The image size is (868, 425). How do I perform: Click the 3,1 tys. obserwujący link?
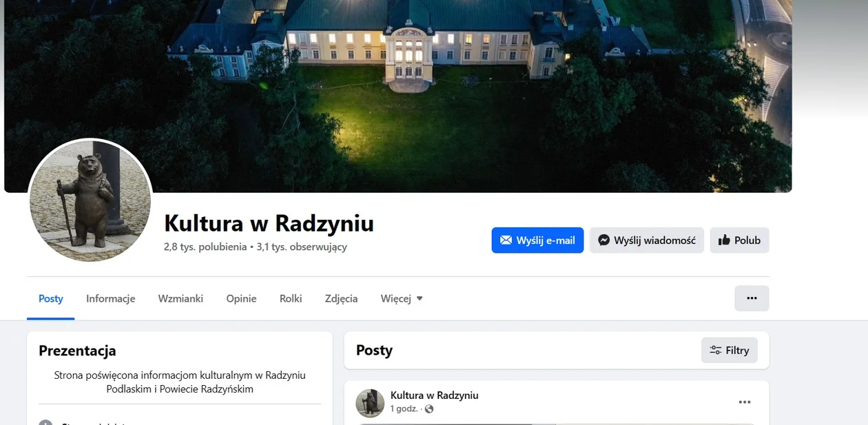tap(302, 247)
